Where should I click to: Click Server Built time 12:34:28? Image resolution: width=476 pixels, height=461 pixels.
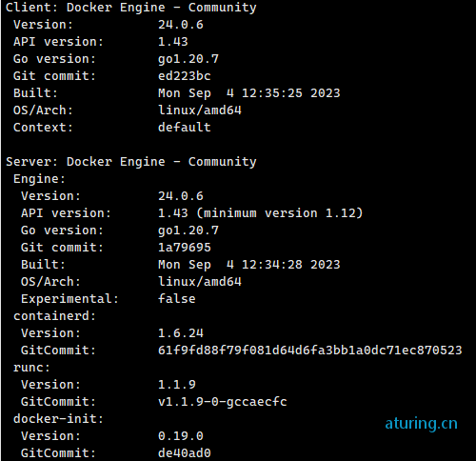pyautogui.click(x=272, y=265)
